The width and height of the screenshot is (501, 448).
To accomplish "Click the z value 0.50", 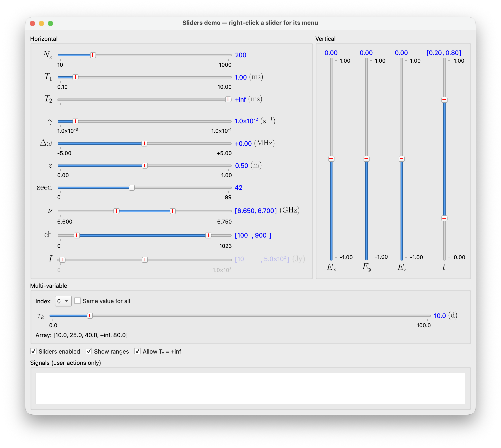I will click(x=242, y=166).
